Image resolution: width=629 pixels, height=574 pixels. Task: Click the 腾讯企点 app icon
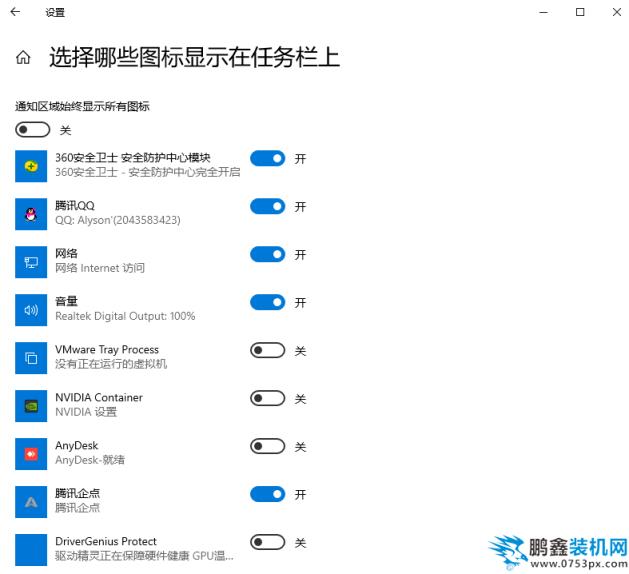coord(31,502)
